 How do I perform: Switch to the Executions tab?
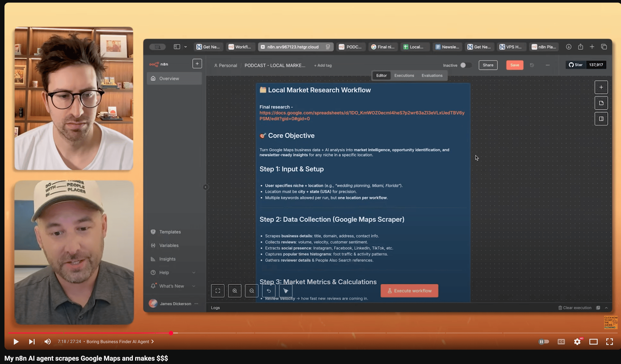click(x=404, y=76)
